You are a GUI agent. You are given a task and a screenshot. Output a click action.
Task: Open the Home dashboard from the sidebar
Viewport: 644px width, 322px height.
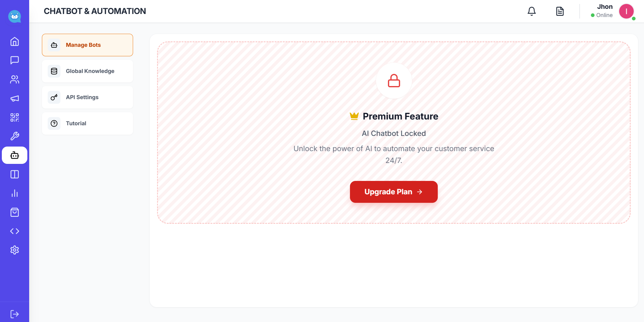pos(14,42)
